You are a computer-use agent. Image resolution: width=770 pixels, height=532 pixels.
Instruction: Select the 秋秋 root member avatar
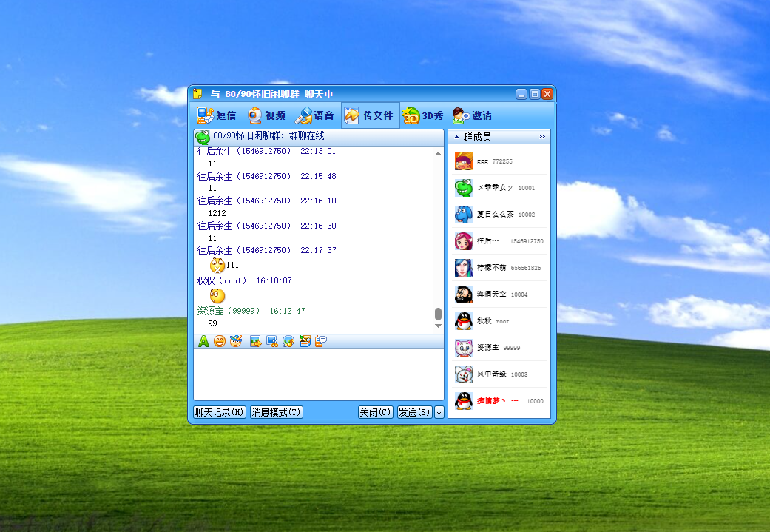pyautogui.click(x=463, y=320)
